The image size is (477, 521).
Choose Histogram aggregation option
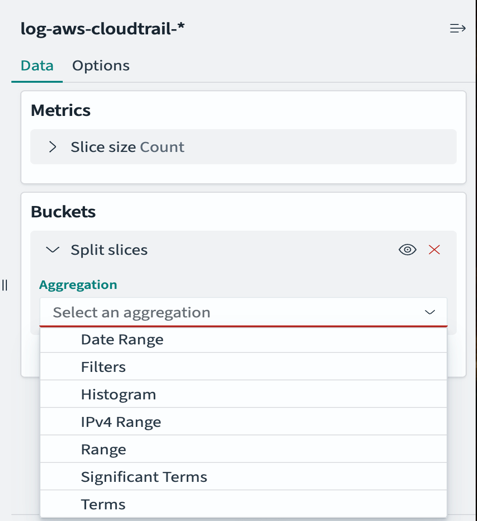(x=243, y=394)
